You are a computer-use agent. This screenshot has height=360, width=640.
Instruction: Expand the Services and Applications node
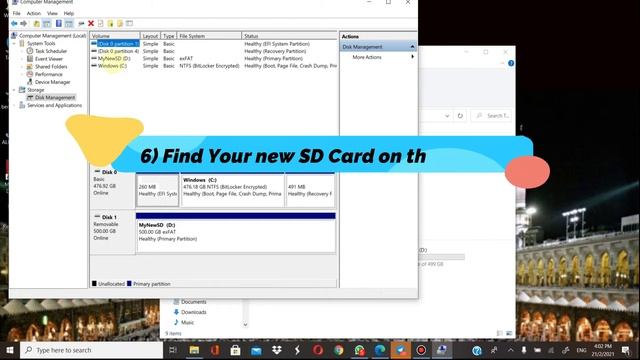pos(14,105)
